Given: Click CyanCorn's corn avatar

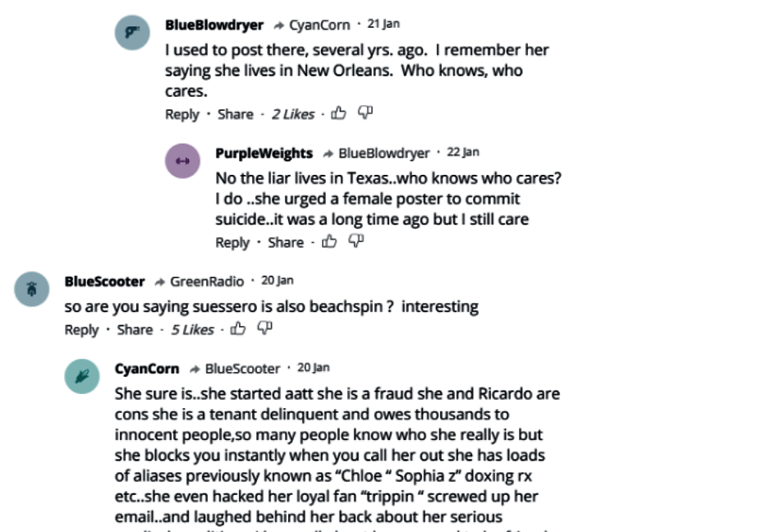Looking at the screenshot, I should click(82, 376).
